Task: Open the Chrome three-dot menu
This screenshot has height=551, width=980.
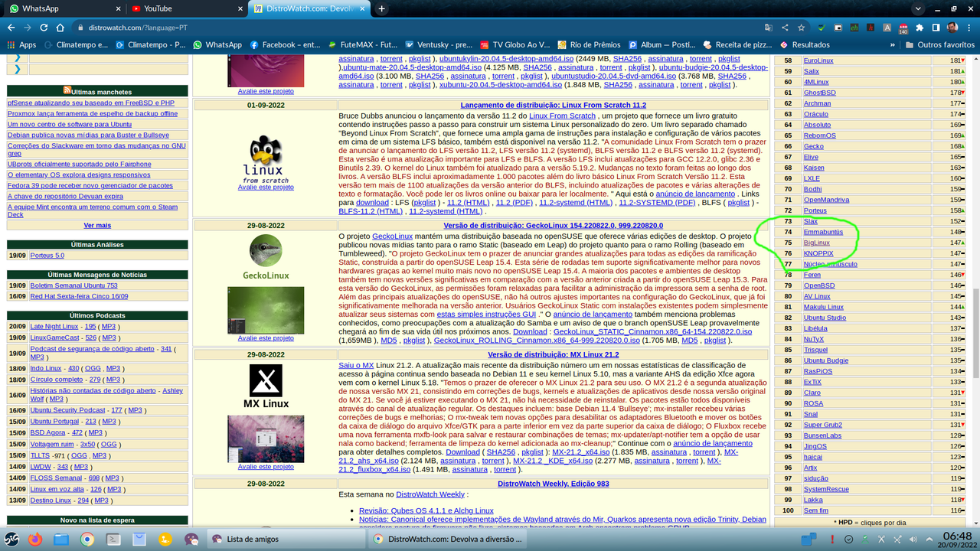Action: pyautogui.click(x=969, y=28)
